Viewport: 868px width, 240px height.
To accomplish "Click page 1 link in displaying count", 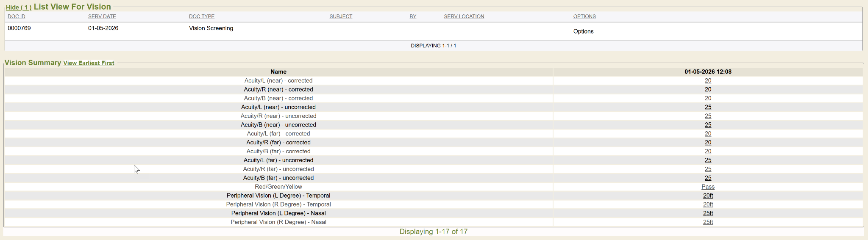I will pos(455,46).
